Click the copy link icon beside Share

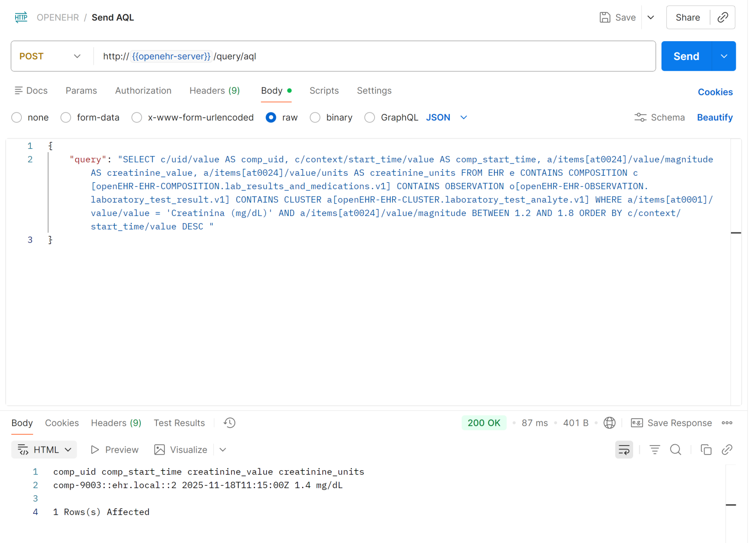(722, 17)
